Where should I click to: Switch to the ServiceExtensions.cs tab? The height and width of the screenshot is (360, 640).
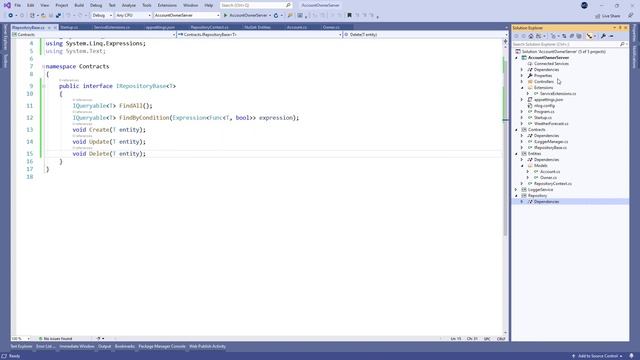coord(112,27)
